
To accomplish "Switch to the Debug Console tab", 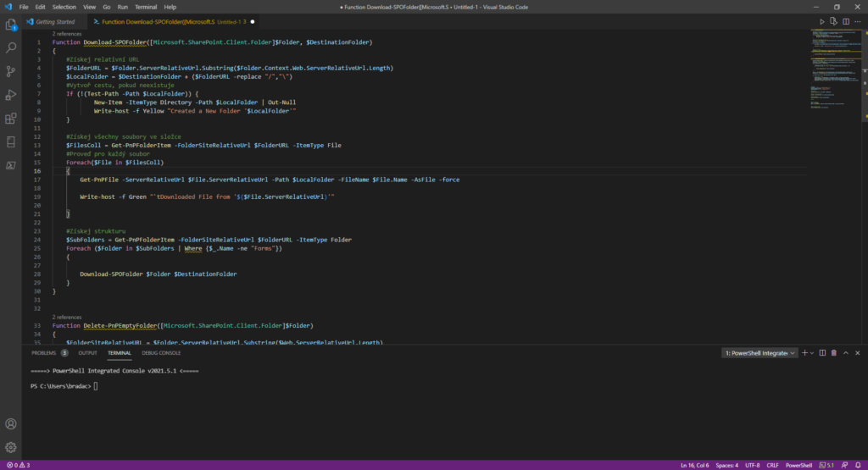I will tap(161, 353).
